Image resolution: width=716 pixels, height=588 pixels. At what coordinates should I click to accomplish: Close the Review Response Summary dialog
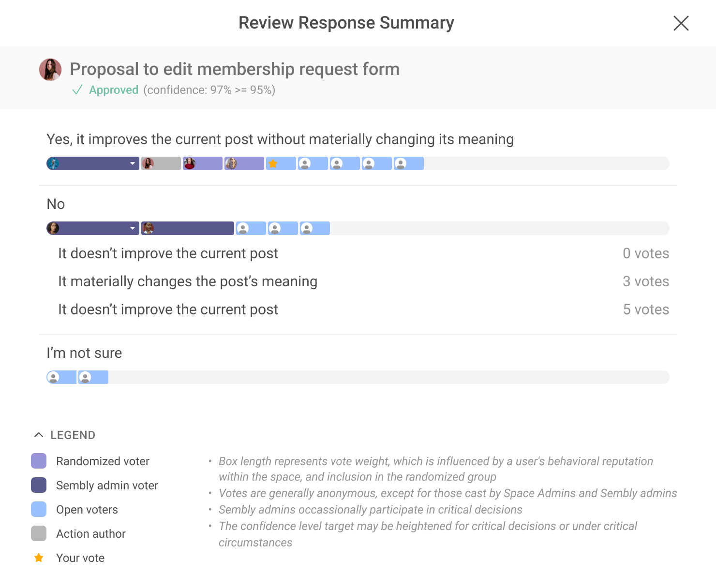(x=681, y=23)
